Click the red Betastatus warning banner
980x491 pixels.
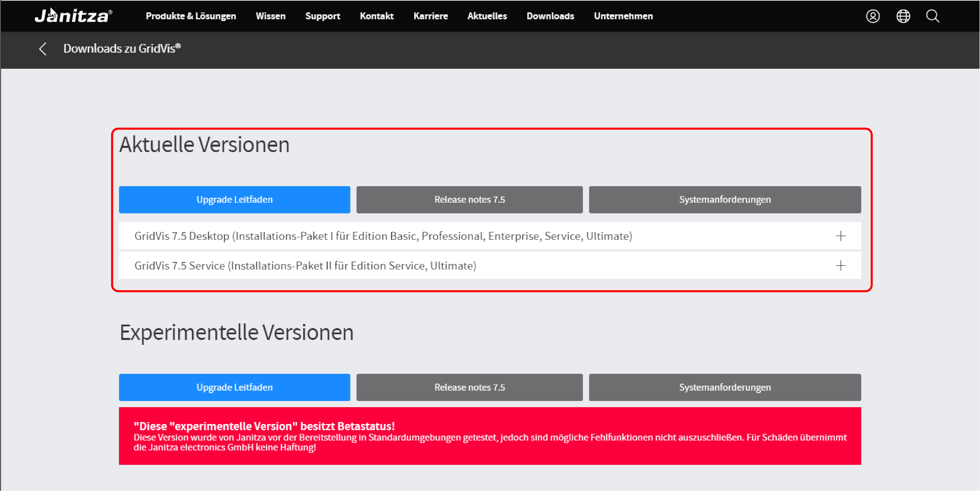(490, 436)
